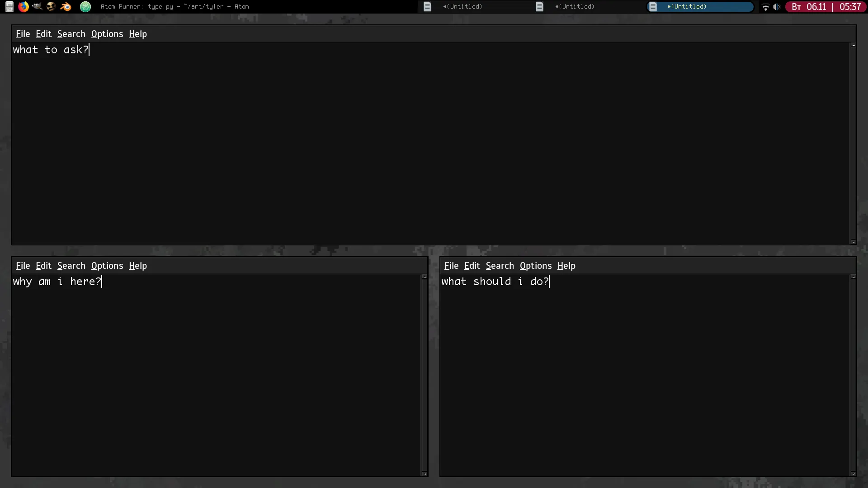The image size is (868, 488).
Task: Open the Wi-Fi network indicator
Action: pos(765,7)
